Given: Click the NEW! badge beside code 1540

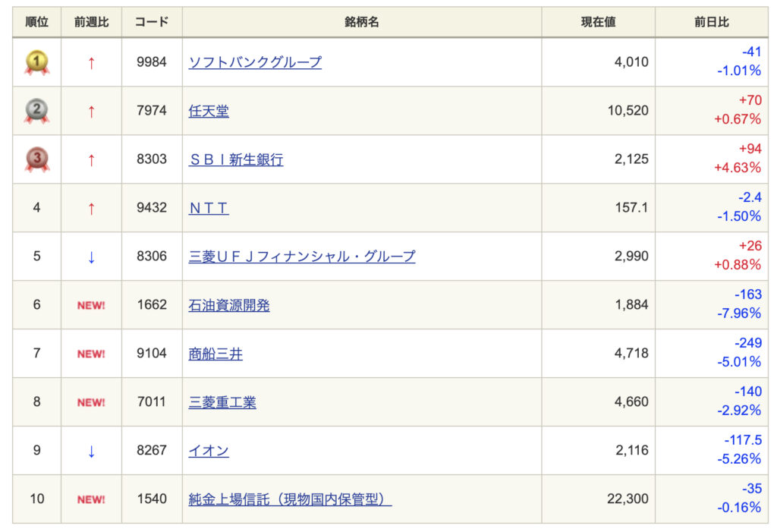Looking at the screenshot, I should (91, 500).
